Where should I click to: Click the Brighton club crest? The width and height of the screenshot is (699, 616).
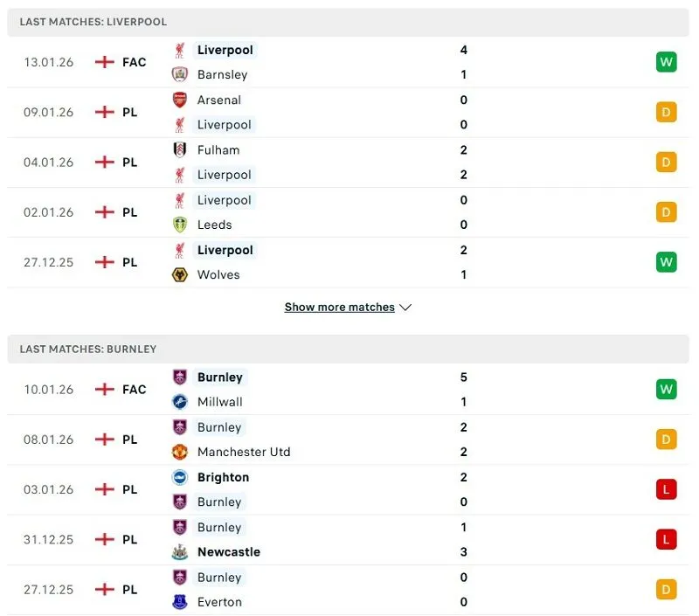click(180, 477)
